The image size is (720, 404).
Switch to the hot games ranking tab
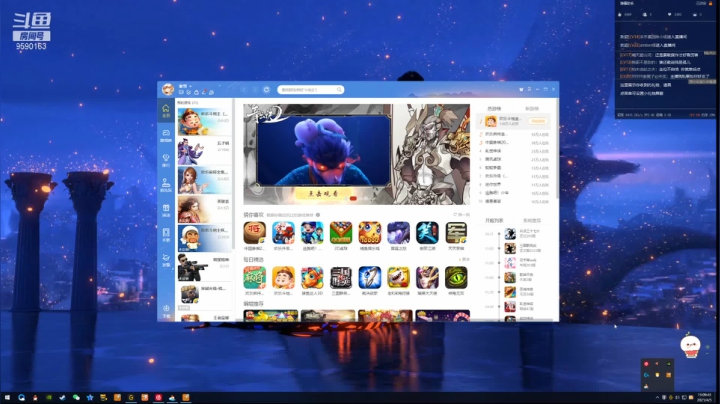point(494,109)
